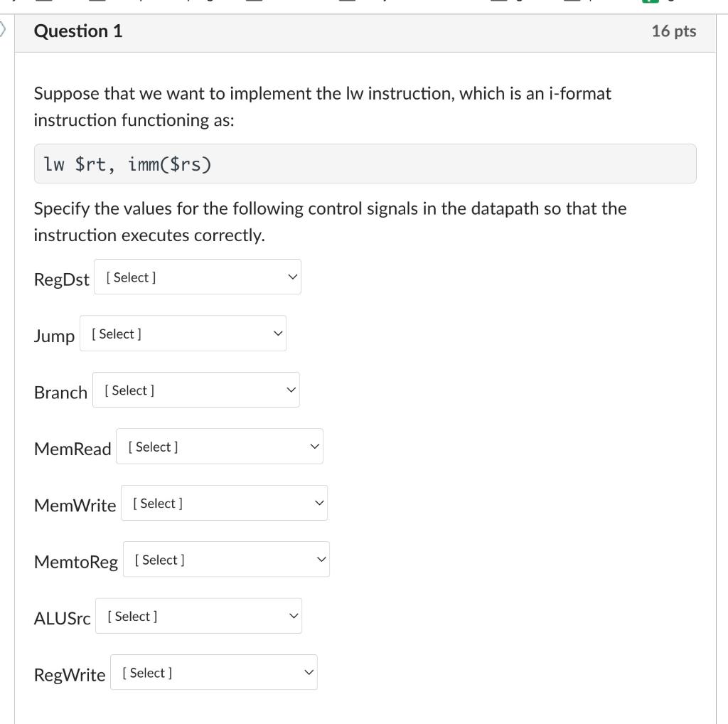
Task: Open the RegWrite select dropdown
Action: pos(213,672)
